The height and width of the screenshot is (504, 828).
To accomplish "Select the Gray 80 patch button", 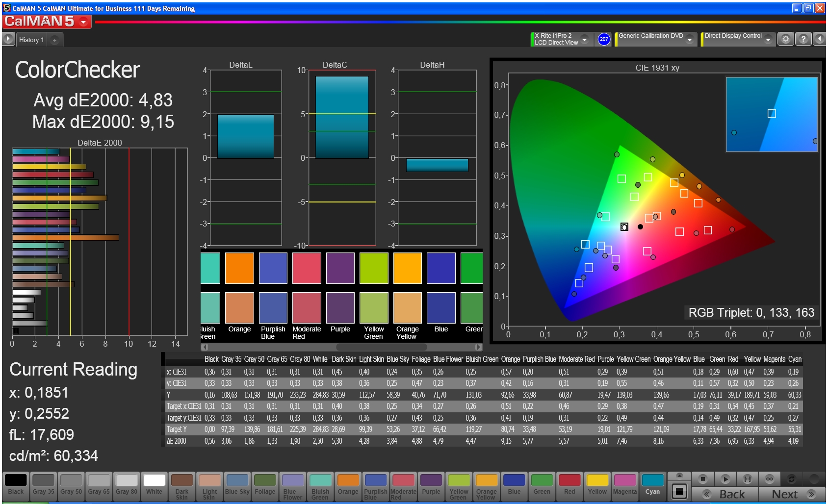I will 127,486.
